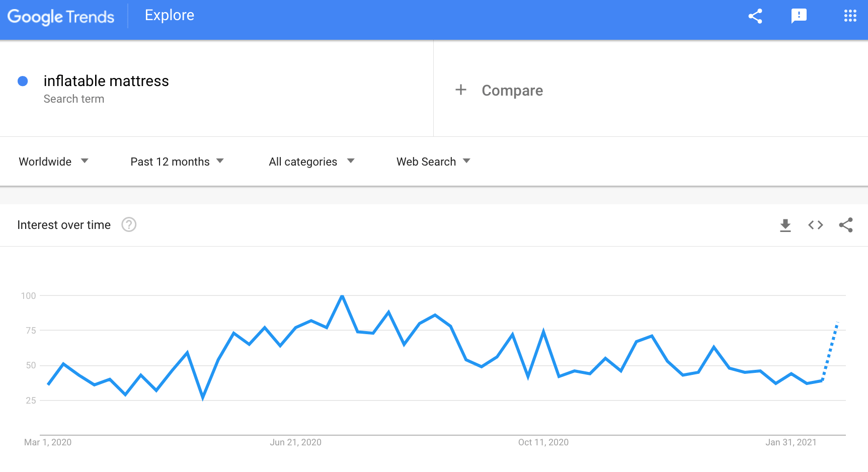
Task: Open the Google apps grid icon
Action: 850,16
